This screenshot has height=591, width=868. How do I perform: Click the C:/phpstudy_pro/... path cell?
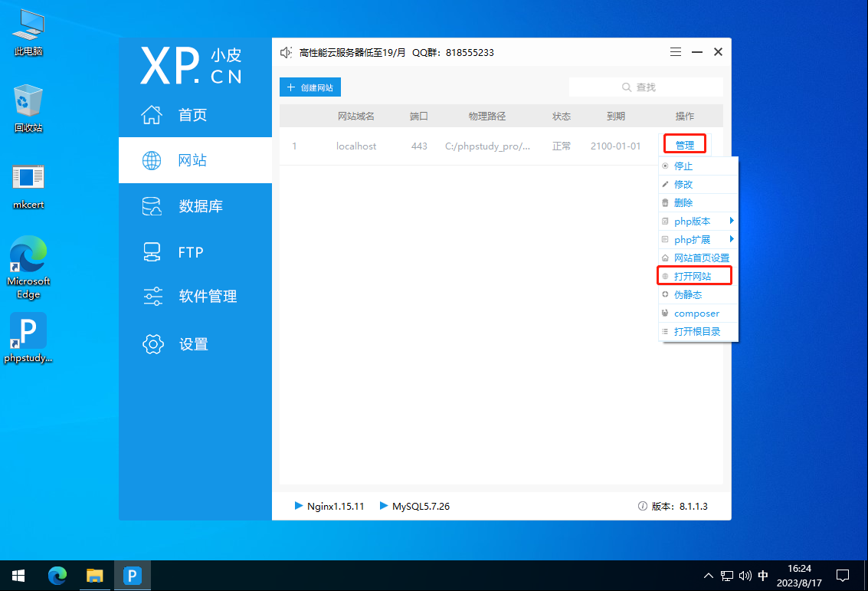[x=487, y=146]
